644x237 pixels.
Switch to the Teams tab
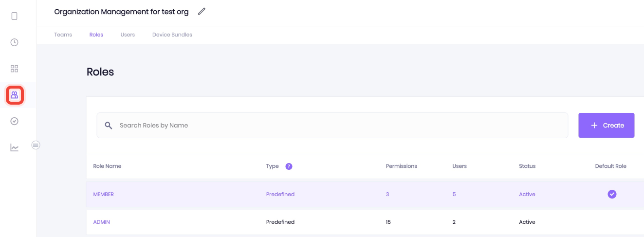63,35
